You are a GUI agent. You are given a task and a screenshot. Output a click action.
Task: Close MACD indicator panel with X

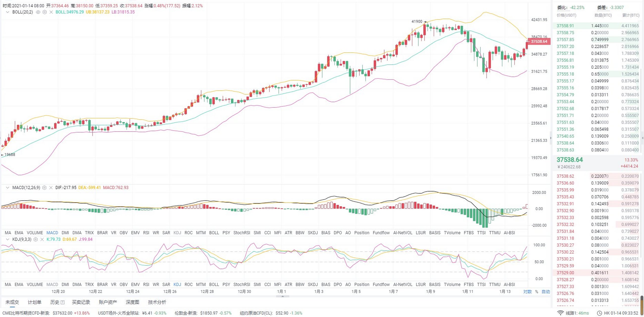[51, 188]
